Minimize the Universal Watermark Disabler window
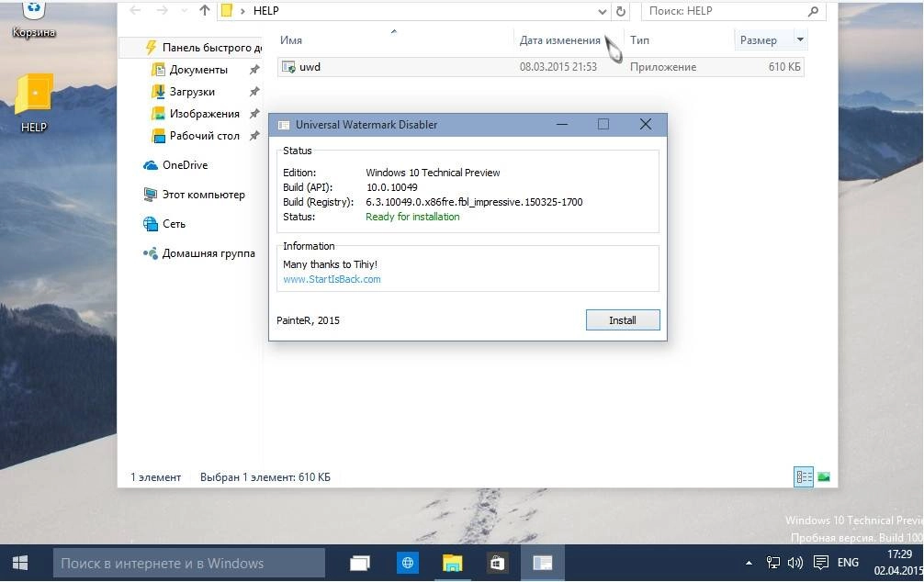The width and height of the screenshot is (924, 582). pyautogui.click(x=561, y=124)
